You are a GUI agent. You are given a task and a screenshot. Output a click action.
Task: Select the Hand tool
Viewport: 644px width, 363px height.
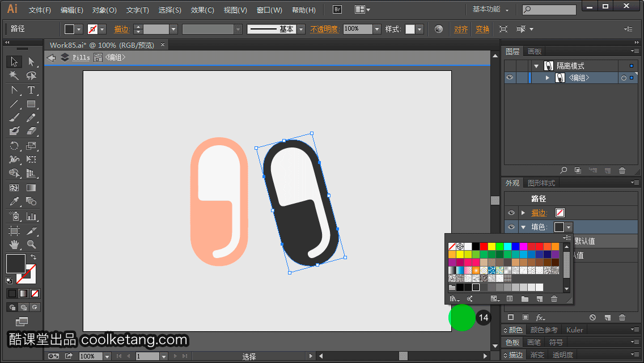(x=14, y=244)
